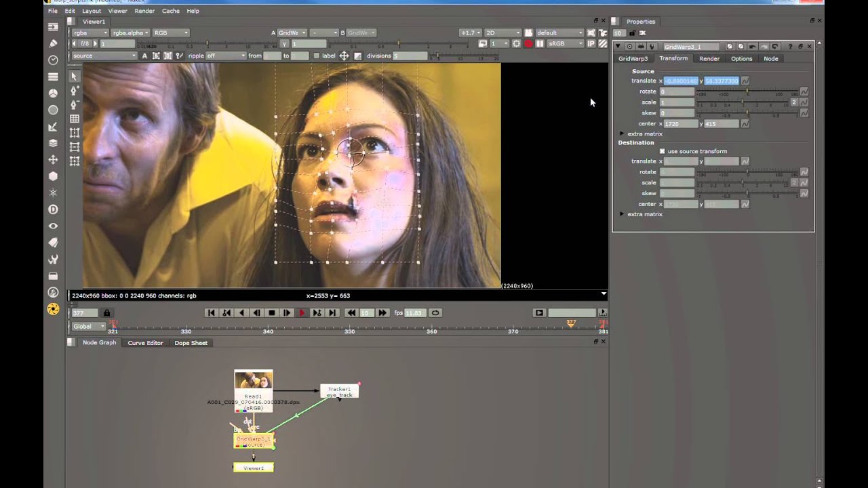This screenshot has width=868, height=488.
Task: Open the sRGB colorspace dropdown
Action: pyautogui.click(x=565, y=43)
